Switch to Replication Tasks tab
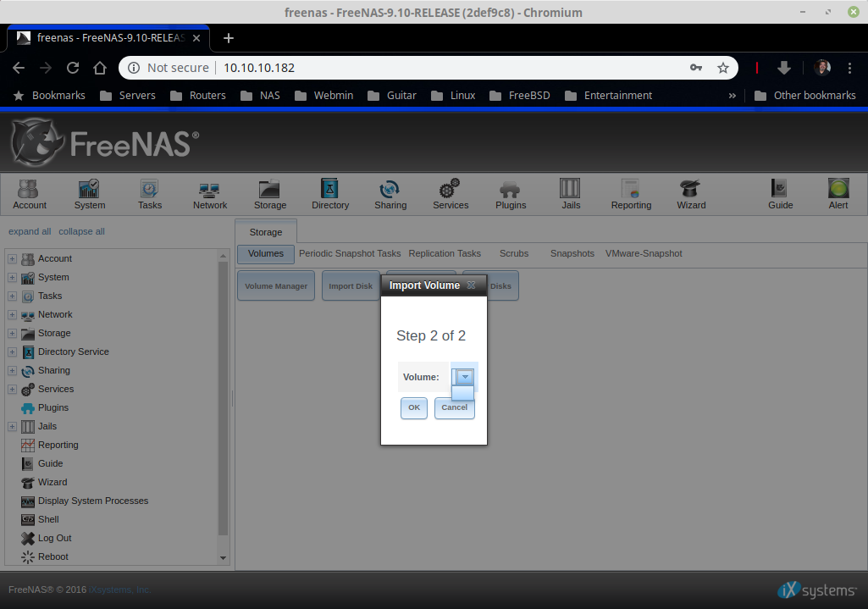This screenshot has width=868, height=609. (x=445, y=253)
